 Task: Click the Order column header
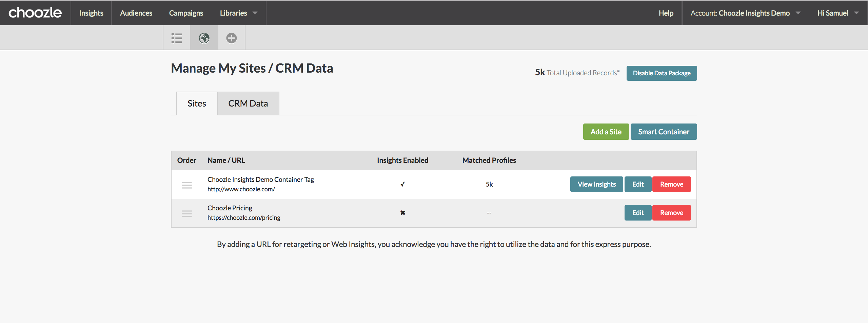(x=186, y=160)
